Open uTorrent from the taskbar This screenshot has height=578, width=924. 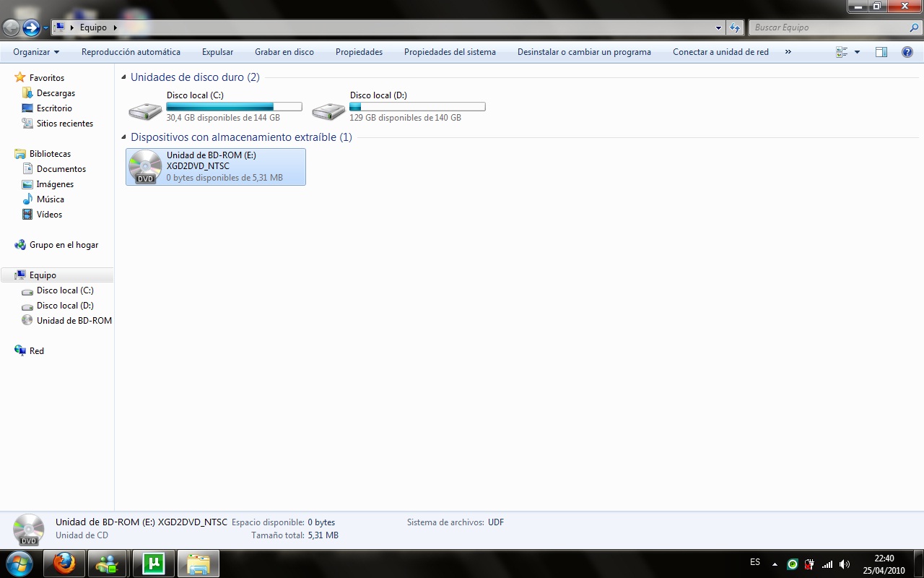[x=153, y=564]
